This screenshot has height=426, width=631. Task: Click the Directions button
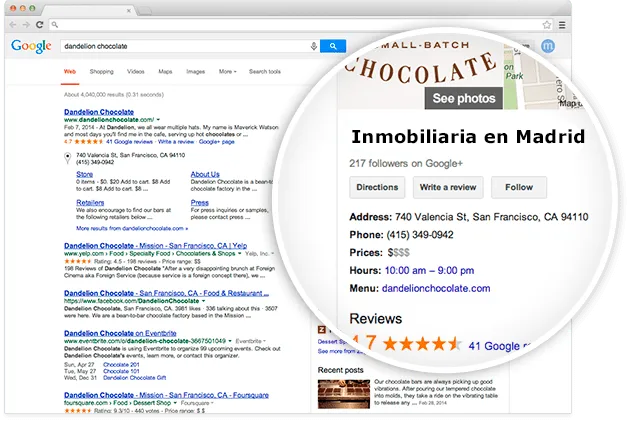pos(377,187)
